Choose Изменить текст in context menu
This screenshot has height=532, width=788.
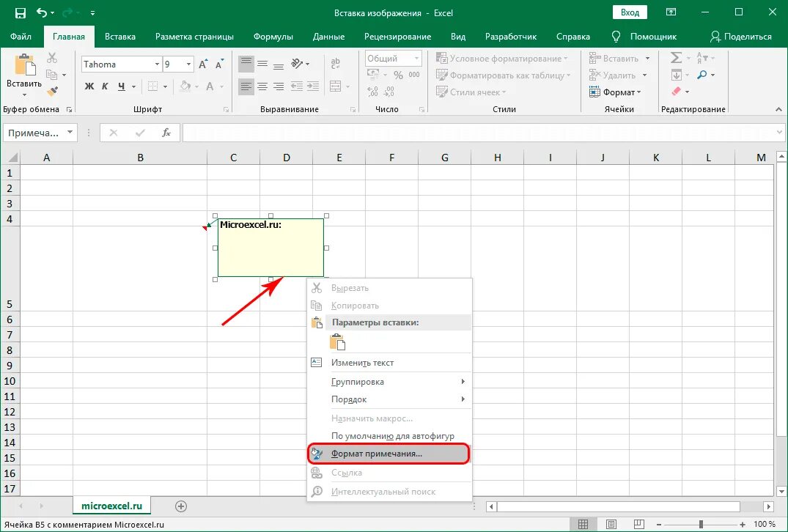[389, 363]
